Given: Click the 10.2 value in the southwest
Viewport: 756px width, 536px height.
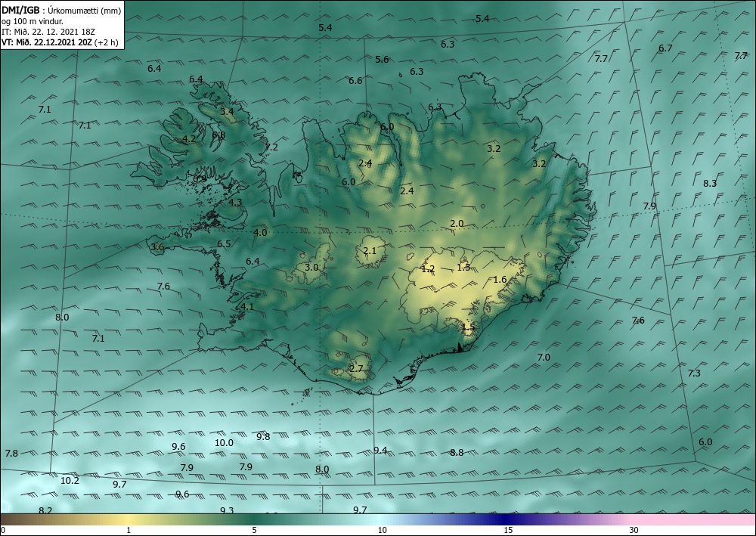Looking at the screenshot, I should 70,481.
